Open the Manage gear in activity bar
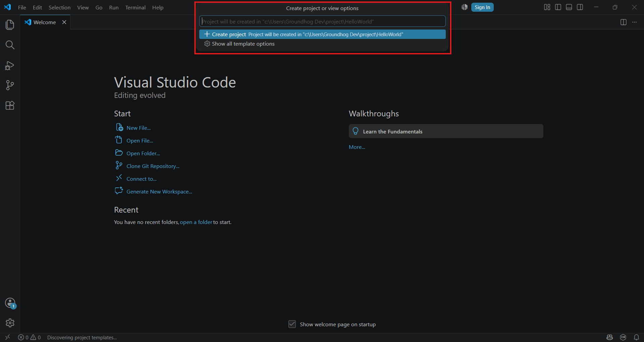 (x=10, y=323)
